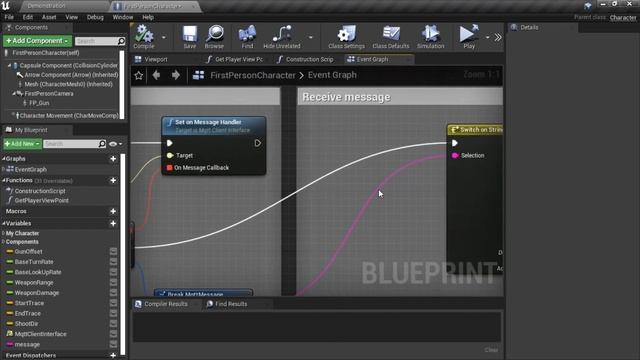Click the Target pin on message handler node
The image size is (640, 360).
tap(170, 156)
